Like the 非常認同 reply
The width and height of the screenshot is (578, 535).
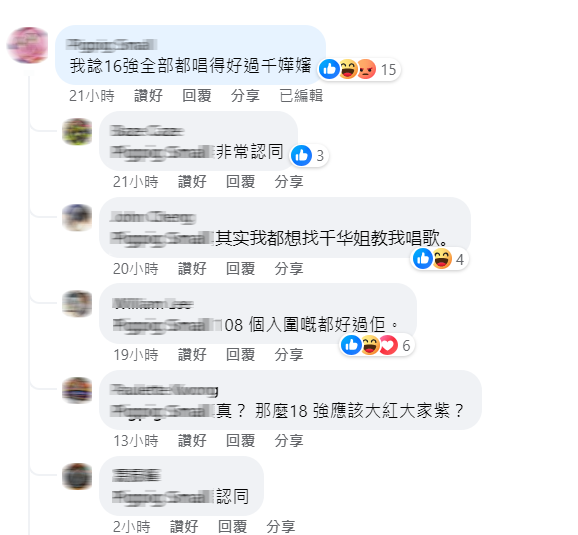(x=192, y=182)
